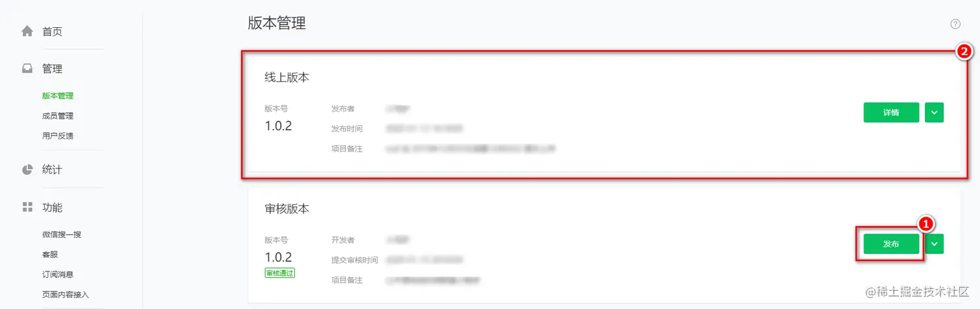
Task: Click the home icon beside 首页
Action: click(x=27, y=31)
